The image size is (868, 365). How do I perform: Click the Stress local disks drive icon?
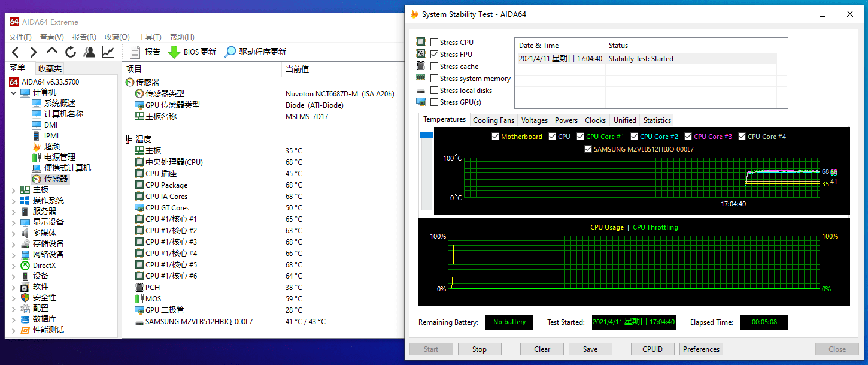pos(421,90)
